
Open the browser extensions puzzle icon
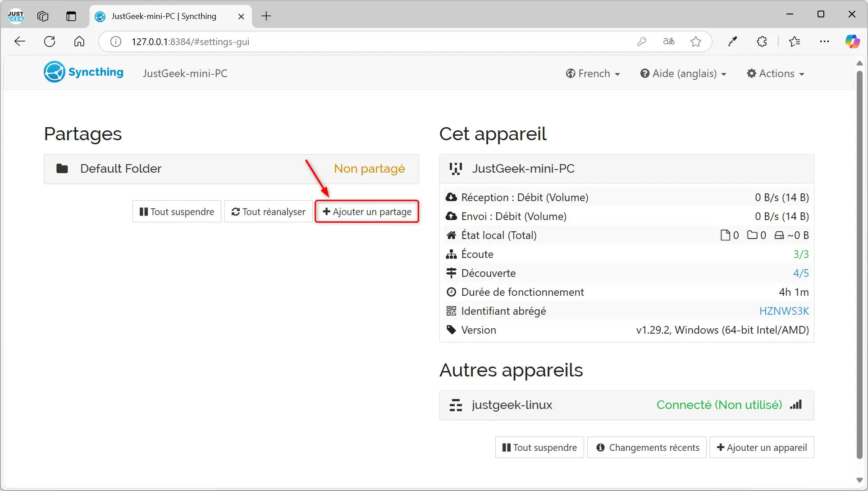(762, 41)
